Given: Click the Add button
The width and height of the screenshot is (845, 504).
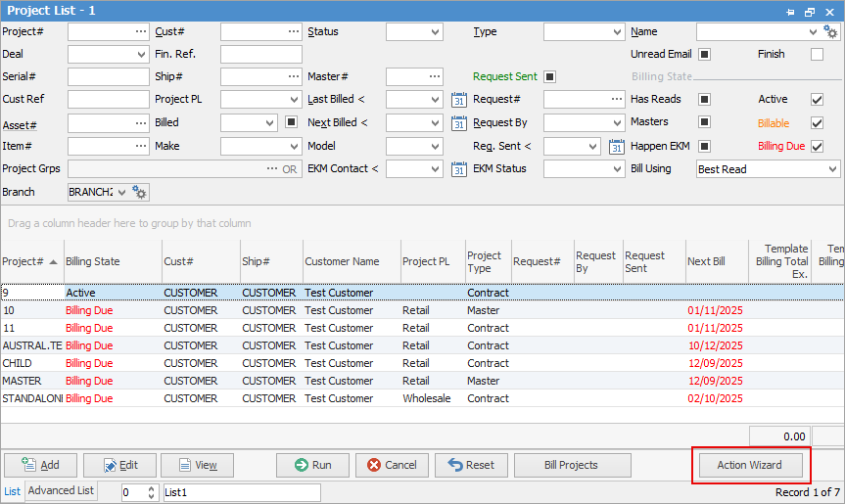Looking at the screenshot, I should (x=41, y=465).
